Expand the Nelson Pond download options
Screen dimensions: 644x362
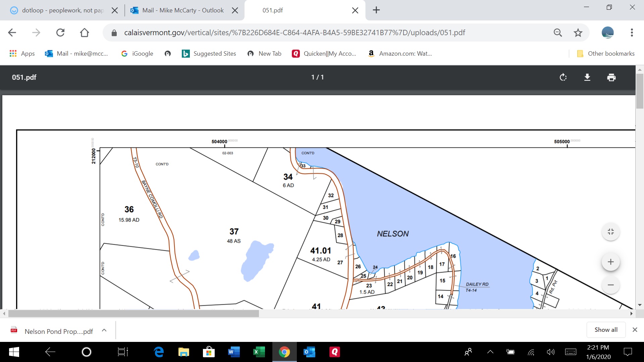(x=104, y=330)
